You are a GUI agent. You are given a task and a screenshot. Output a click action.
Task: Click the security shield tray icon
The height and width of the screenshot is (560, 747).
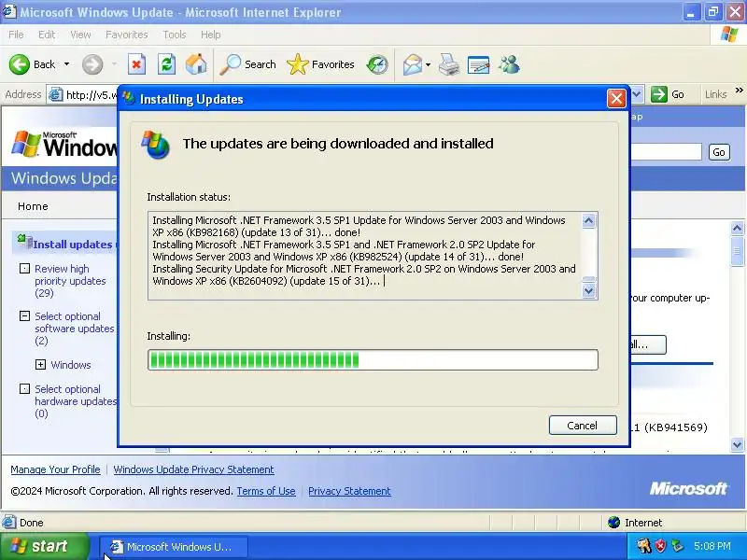[x=660, y=546]
